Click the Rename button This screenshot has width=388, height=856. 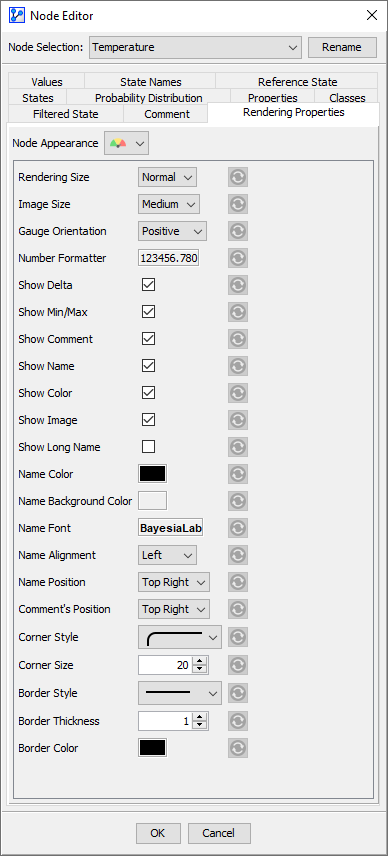[x=342, y=47]
